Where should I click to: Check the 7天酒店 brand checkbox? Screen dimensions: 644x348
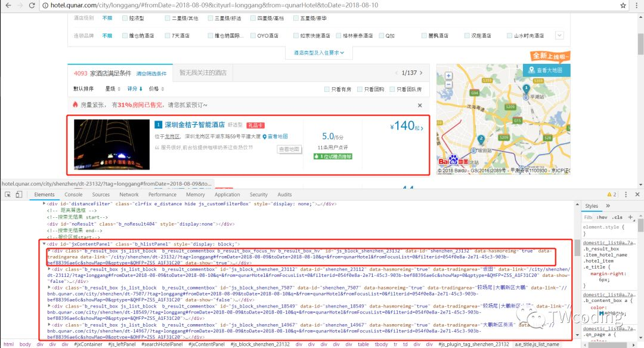168,36
